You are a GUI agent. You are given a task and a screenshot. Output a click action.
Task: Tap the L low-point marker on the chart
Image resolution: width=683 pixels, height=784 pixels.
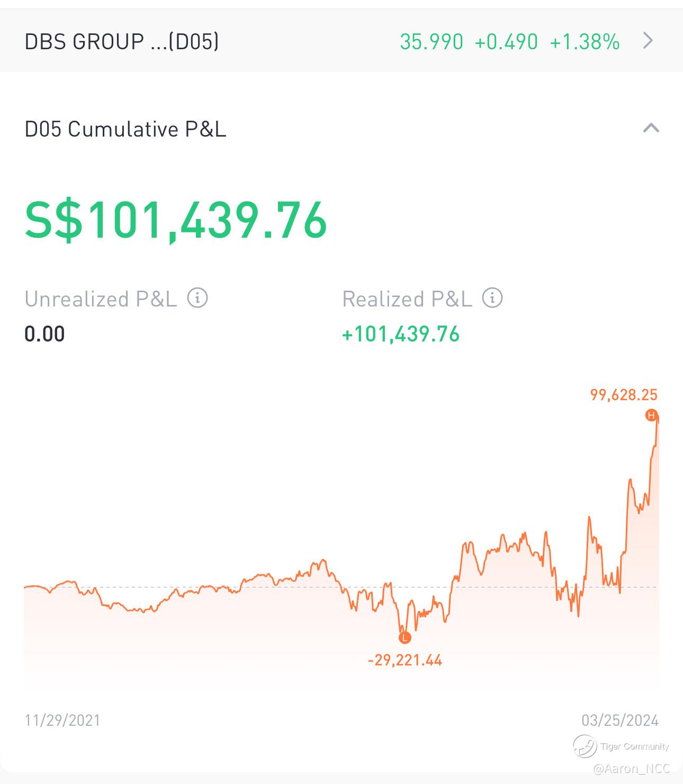tap(405, 637)
